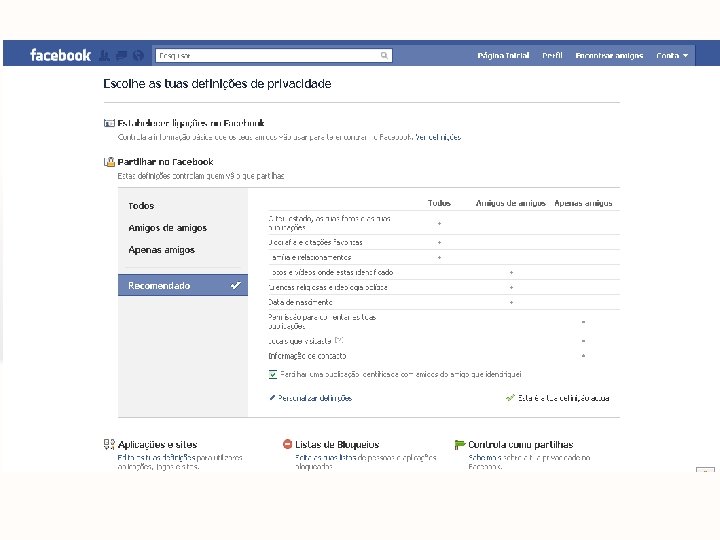Open friend requests icon in header
The height and width of the screenshot is (540, 720).
105,56
